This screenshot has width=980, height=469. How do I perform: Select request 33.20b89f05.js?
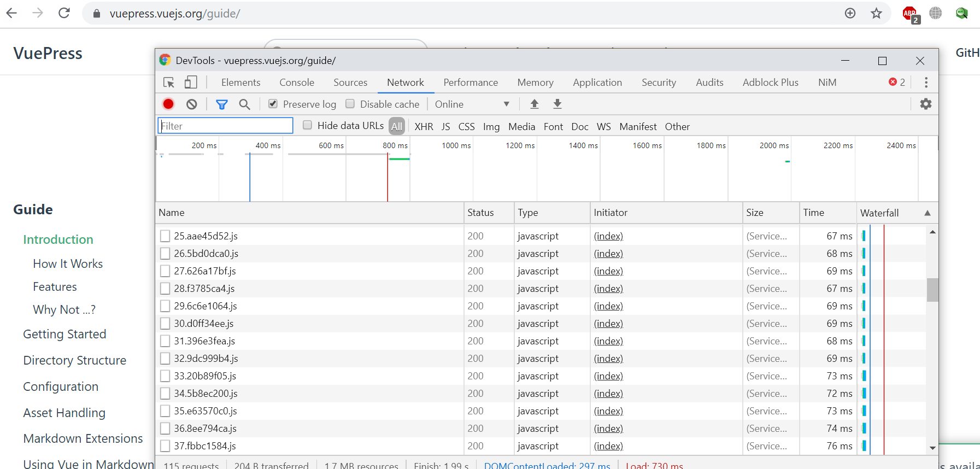point(205,376)
